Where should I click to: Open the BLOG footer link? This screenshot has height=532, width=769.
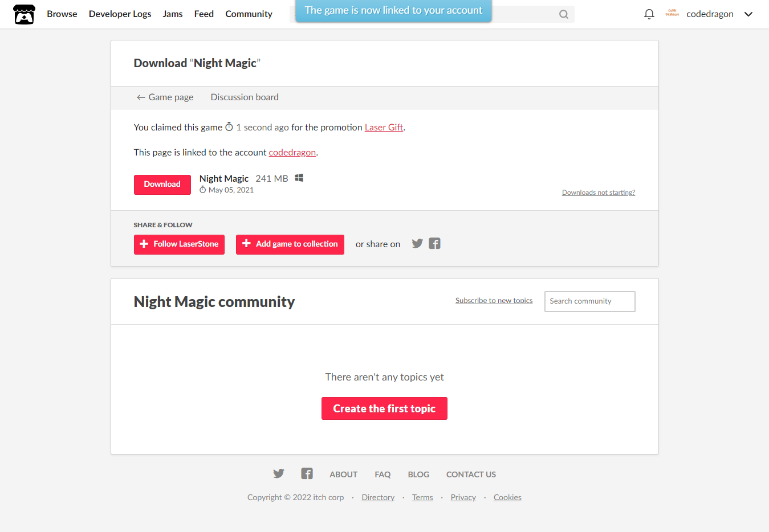[x=418, y=474]
